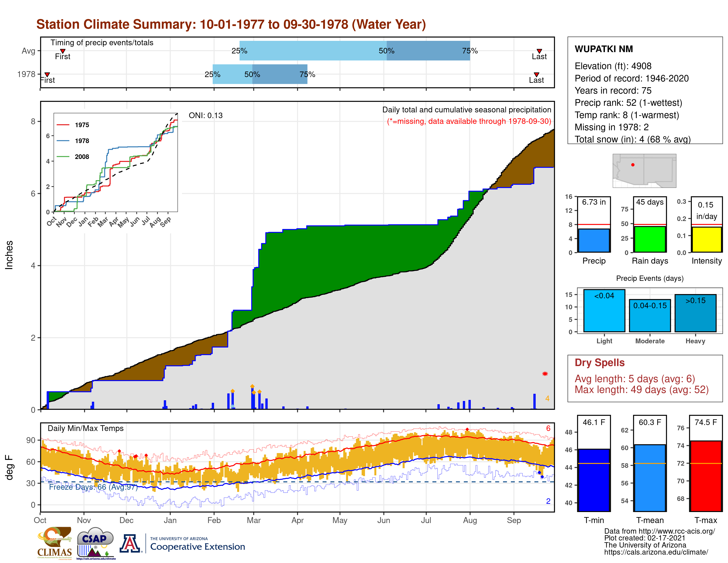
Task: Click the Heavy >0.15 events bar
Action: [x=696, y=313]
